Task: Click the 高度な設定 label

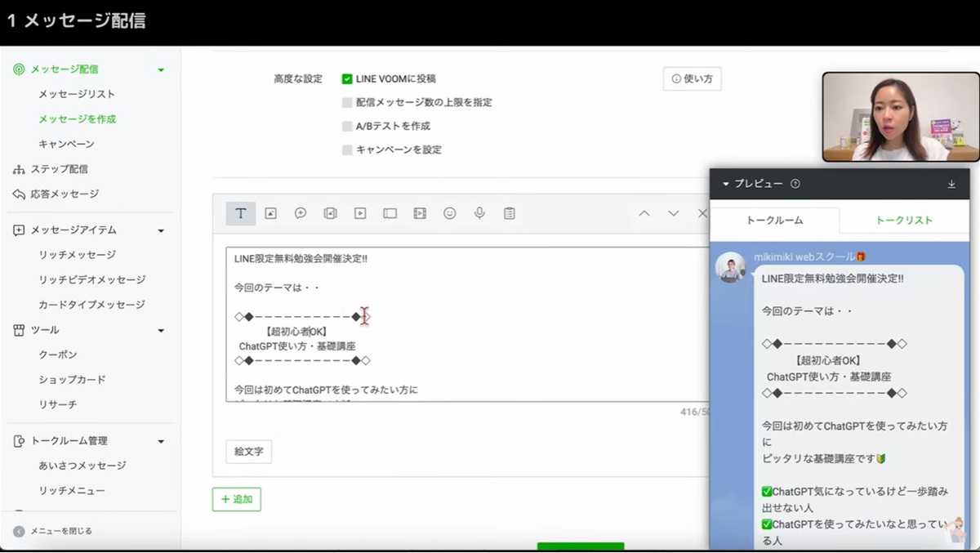Action: (x=298, y=79)
